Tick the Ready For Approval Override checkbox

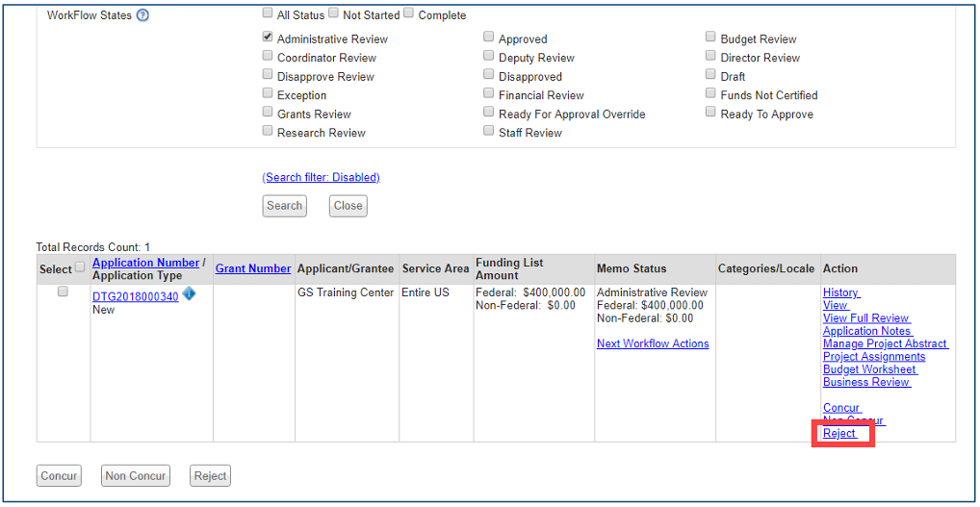(x=489, y=113)
